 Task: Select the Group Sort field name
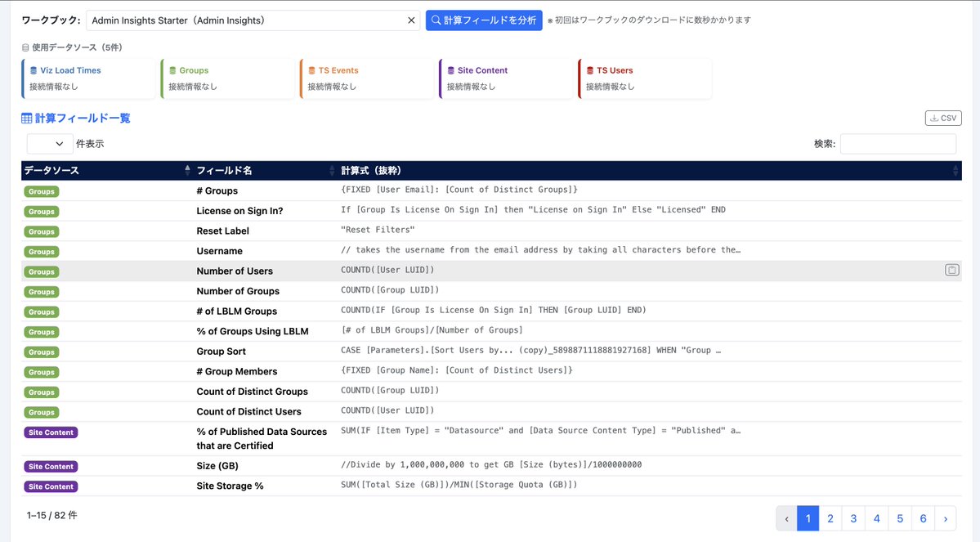[x=221, y=352]
